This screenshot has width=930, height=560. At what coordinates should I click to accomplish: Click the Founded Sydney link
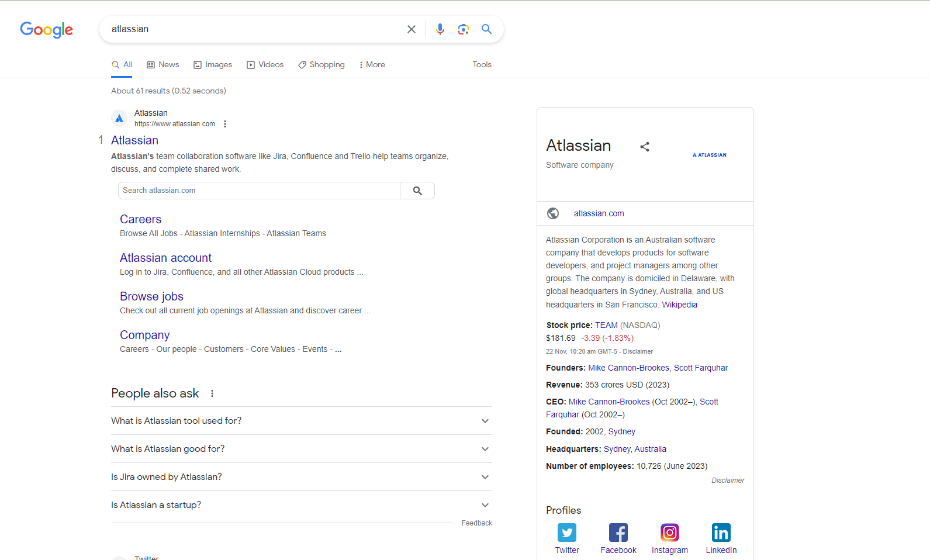click(x=621, y=431)
